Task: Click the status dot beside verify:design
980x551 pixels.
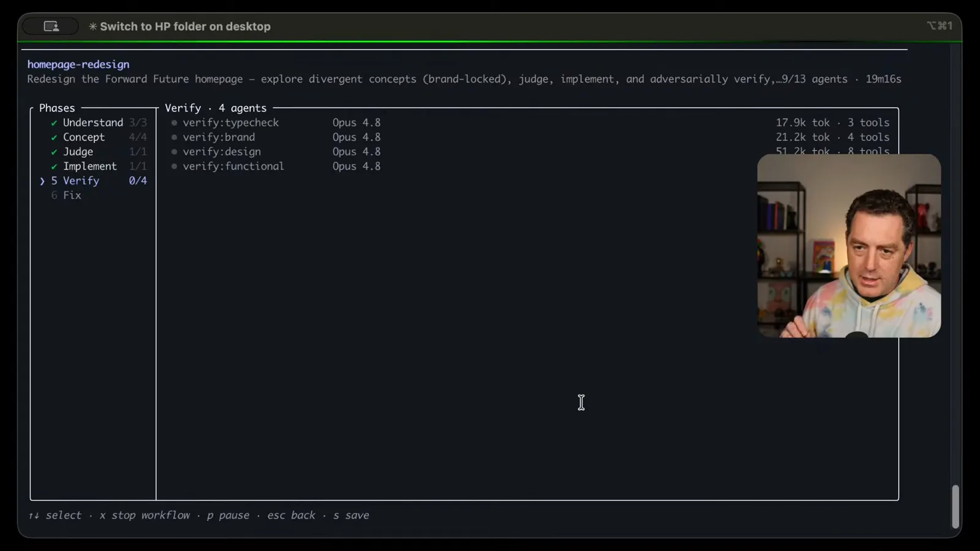Action: pos(174,152)
